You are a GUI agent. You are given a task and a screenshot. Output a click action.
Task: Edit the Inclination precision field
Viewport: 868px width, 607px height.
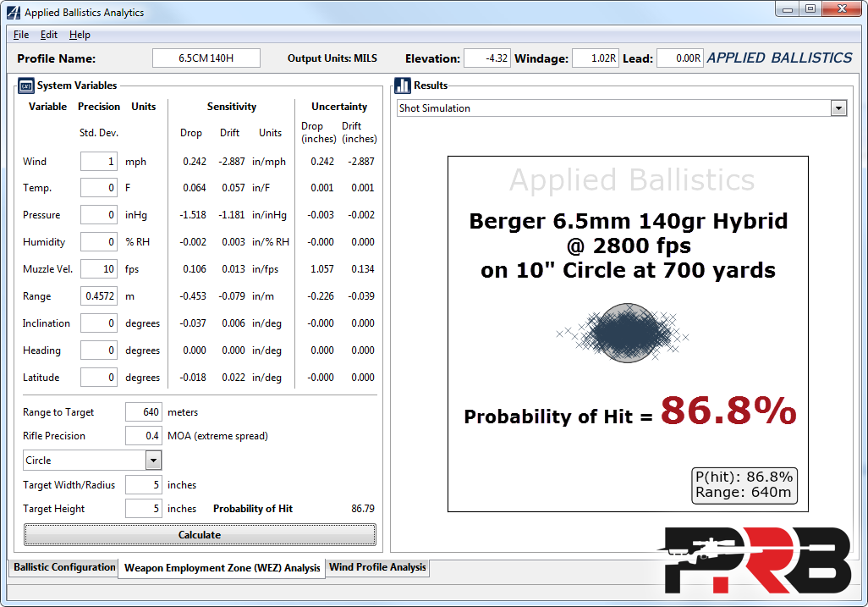[98, 323]
